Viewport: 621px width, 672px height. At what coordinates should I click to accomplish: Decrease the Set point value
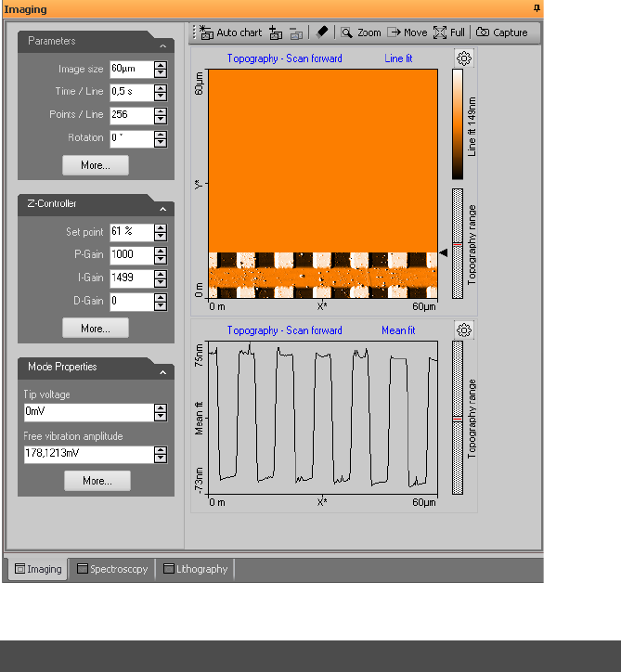coord(161,236)
